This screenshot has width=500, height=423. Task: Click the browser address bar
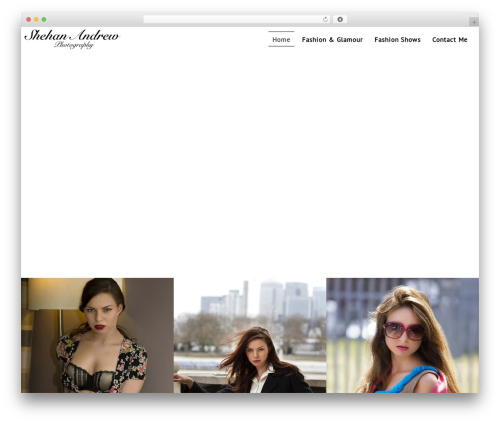point(236,20)
